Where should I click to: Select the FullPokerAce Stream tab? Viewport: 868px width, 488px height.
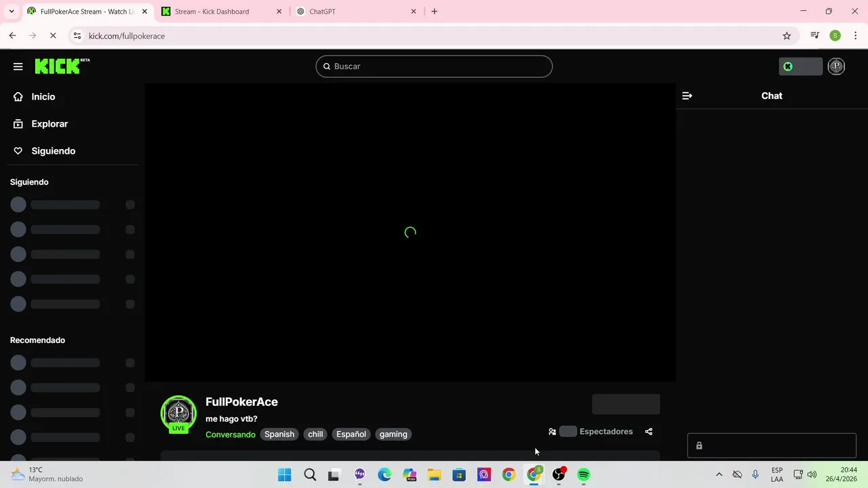(x=87, y=12)
